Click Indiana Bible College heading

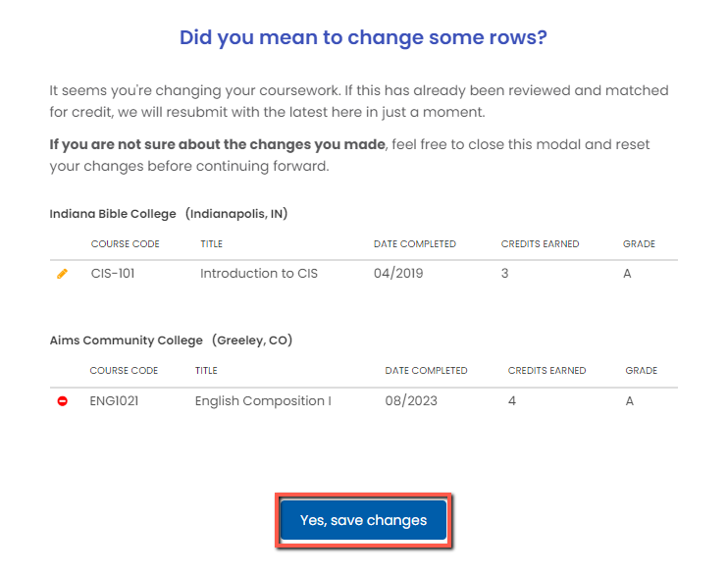click(x=112, y=214)
